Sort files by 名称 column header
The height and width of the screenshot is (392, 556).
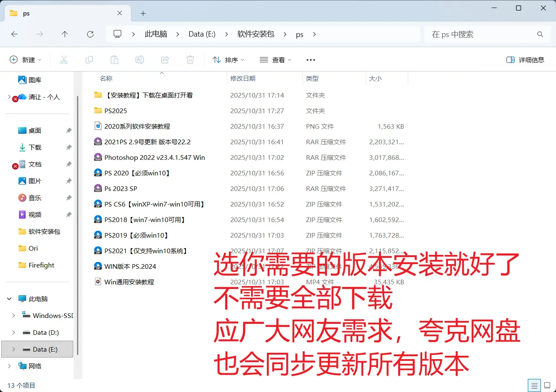106,78
